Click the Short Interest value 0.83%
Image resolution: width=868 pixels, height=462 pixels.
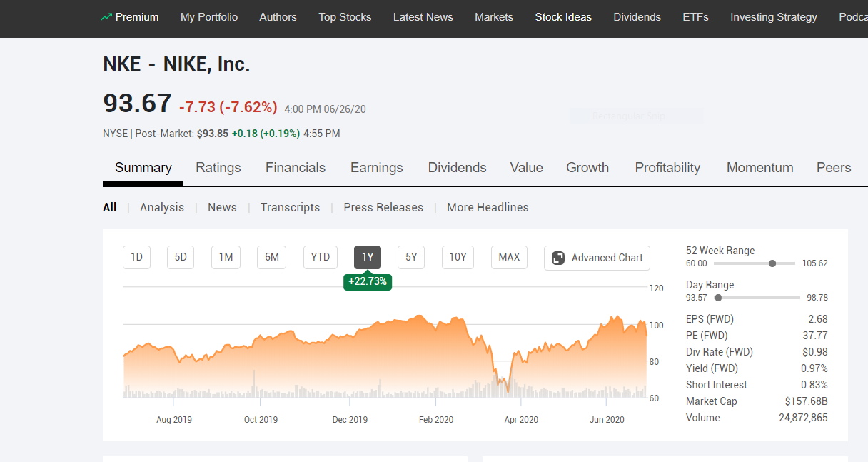coord(814,385)
